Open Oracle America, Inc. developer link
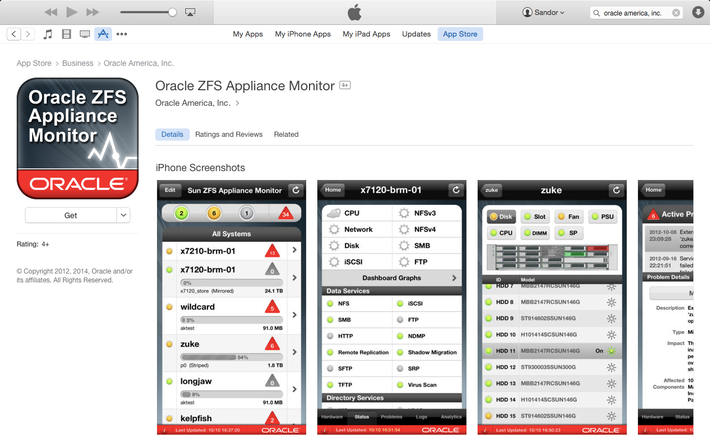The width and height of the screenshot is (710, 443). point(197,103)
